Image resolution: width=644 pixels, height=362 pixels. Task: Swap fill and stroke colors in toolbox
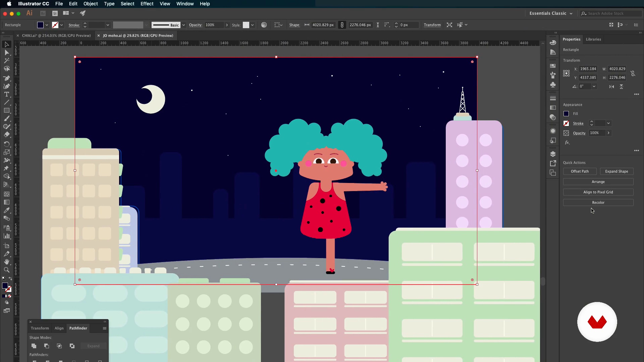(x=10, y=279)
